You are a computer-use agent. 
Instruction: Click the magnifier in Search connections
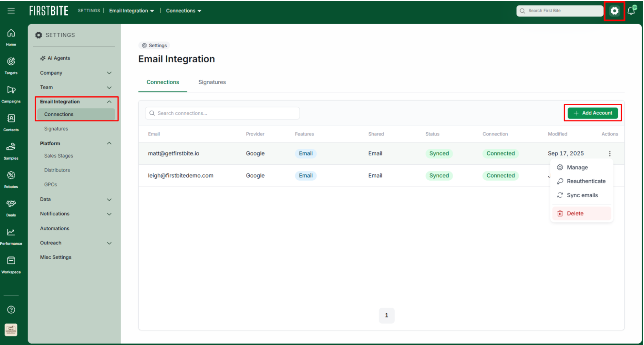pos(152,113)
